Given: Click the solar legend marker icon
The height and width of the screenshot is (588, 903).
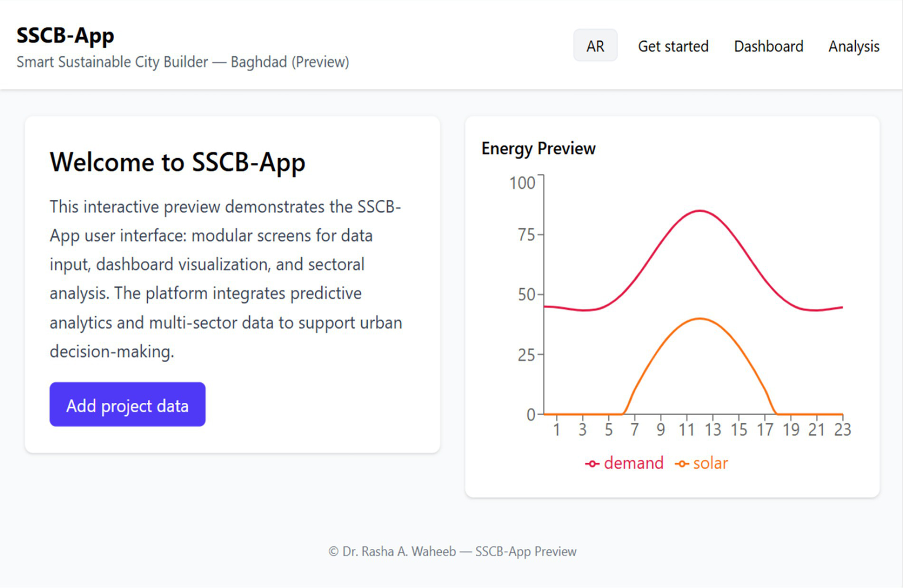Looking at the screenshot, I should click(x=682, y=463).
